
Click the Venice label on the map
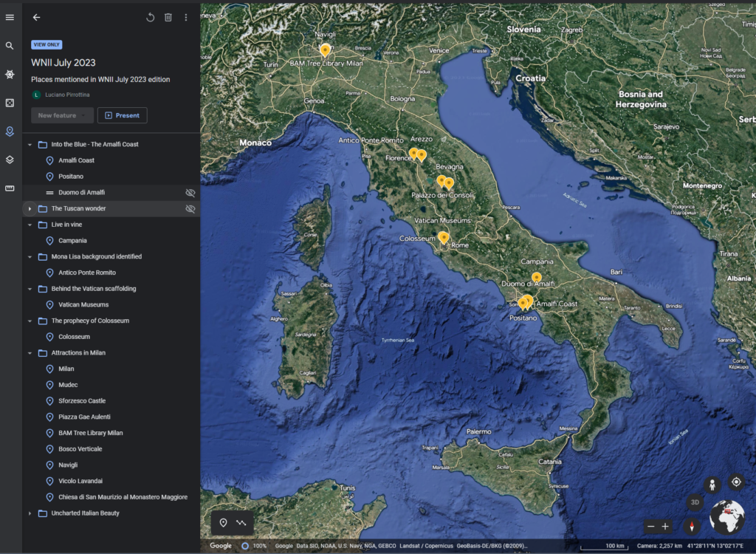tap(439, 50)
